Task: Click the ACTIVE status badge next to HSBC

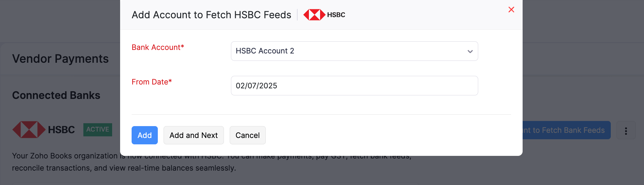Action: tap(97, 129)
